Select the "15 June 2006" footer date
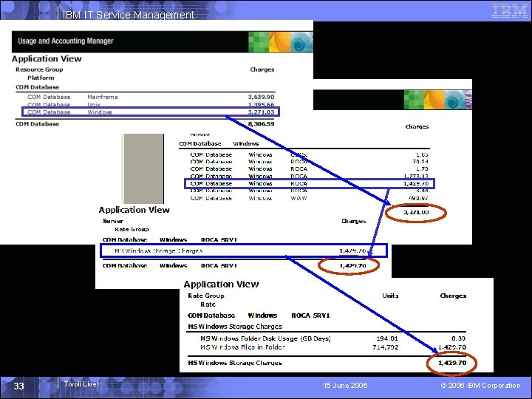This screenshot has width=532, height=399. click(345, 386)
